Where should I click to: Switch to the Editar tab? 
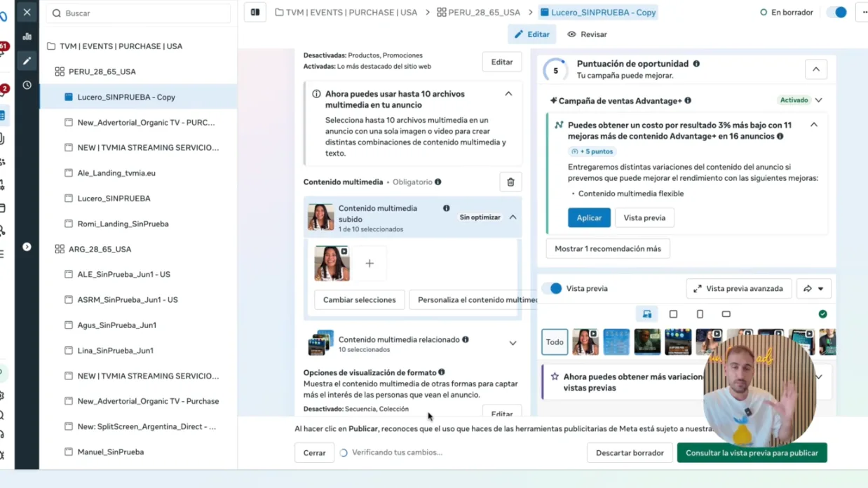point(532,34)
